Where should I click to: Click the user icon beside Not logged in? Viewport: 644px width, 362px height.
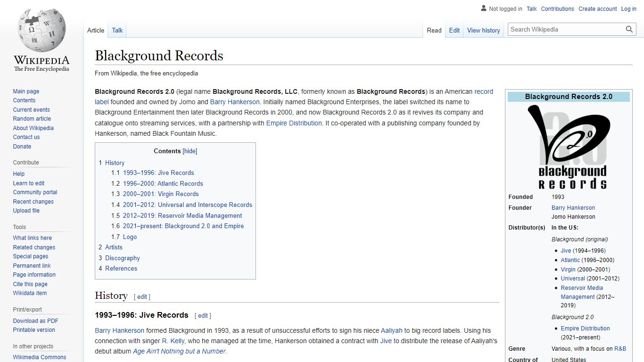(483, 8)
